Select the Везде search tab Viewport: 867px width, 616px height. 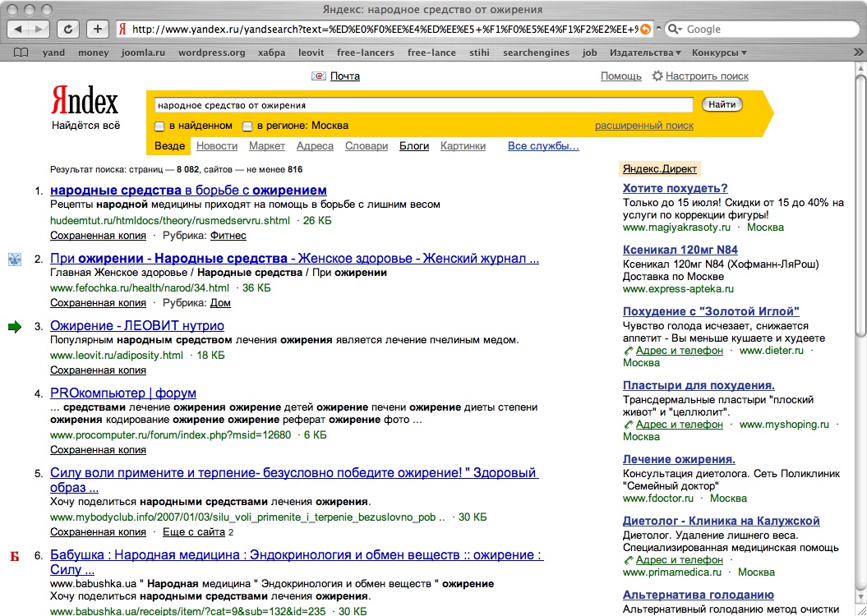pos(169,146)
